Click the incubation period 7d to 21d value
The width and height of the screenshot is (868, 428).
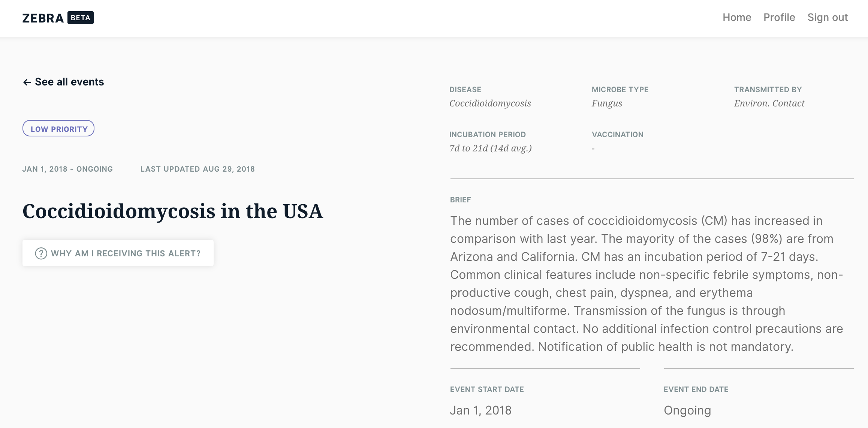491,148
